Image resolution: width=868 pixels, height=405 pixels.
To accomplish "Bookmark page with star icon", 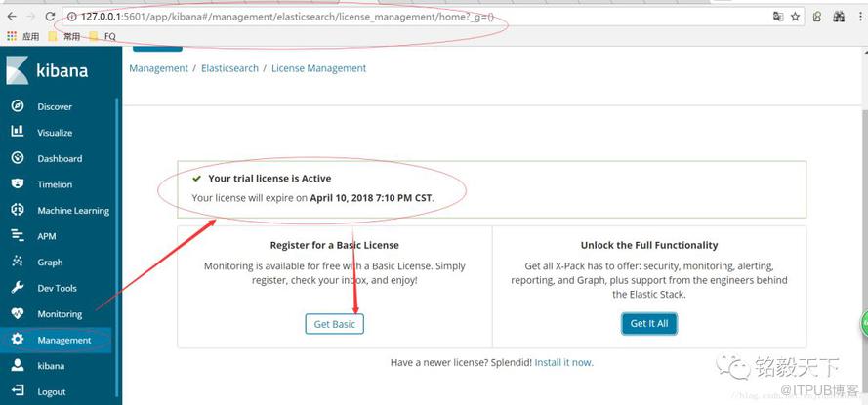I will click(795, 17).
